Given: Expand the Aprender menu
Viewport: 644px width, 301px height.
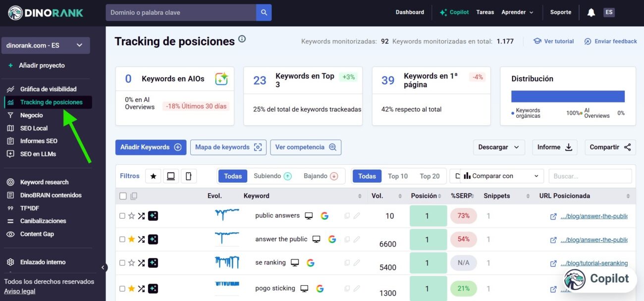Looking at the screenshot, I should coord(517,12).
